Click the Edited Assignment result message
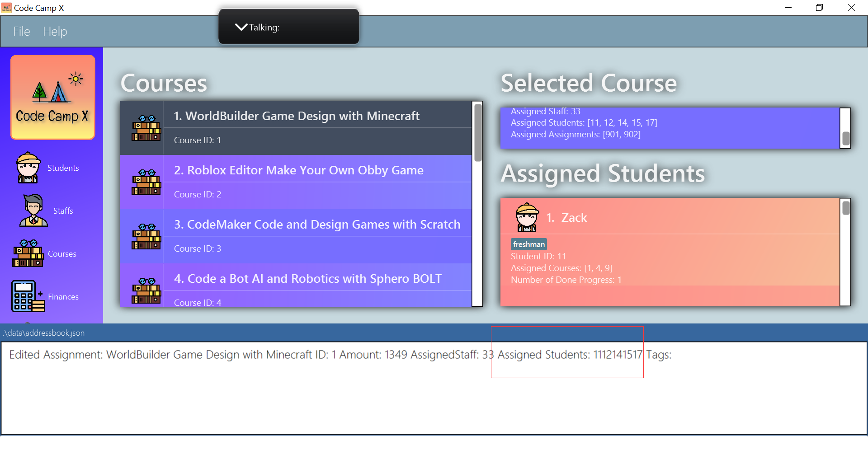The height and width of the screenshot is (459, 868). (340, 355)
